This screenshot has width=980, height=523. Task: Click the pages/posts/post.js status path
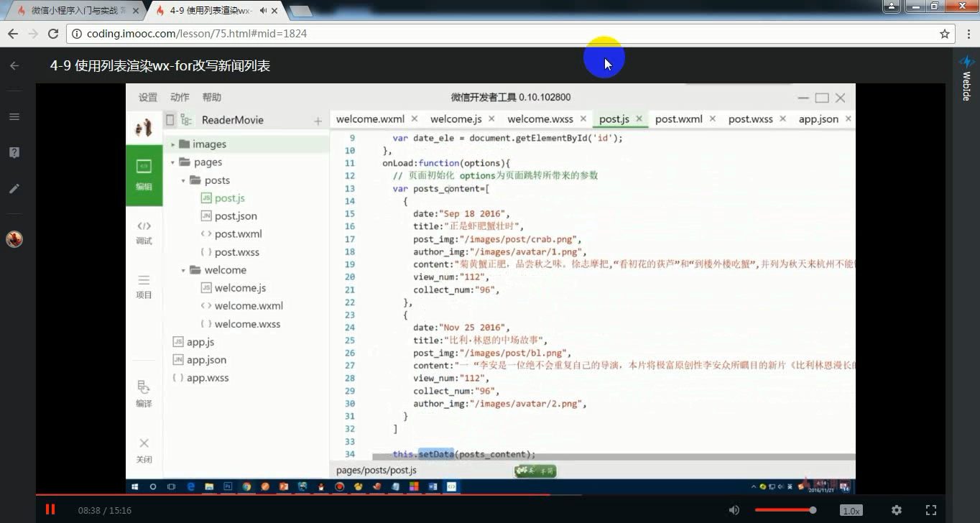pos(376,471)
